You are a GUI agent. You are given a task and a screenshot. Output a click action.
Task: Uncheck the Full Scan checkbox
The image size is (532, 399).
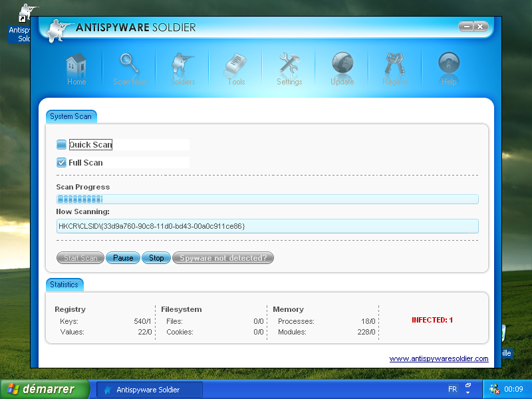point(61,162)
